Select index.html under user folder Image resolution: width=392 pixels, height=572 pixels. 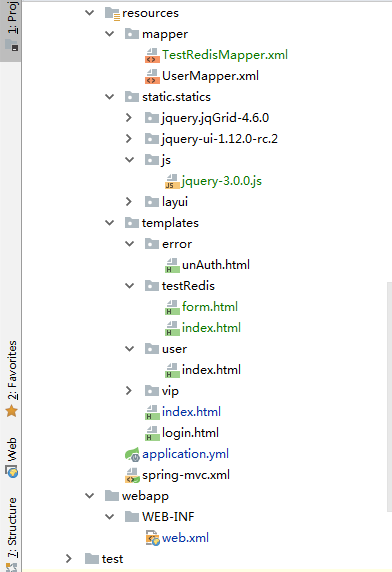pyautogui.click(x=211, y=370)
